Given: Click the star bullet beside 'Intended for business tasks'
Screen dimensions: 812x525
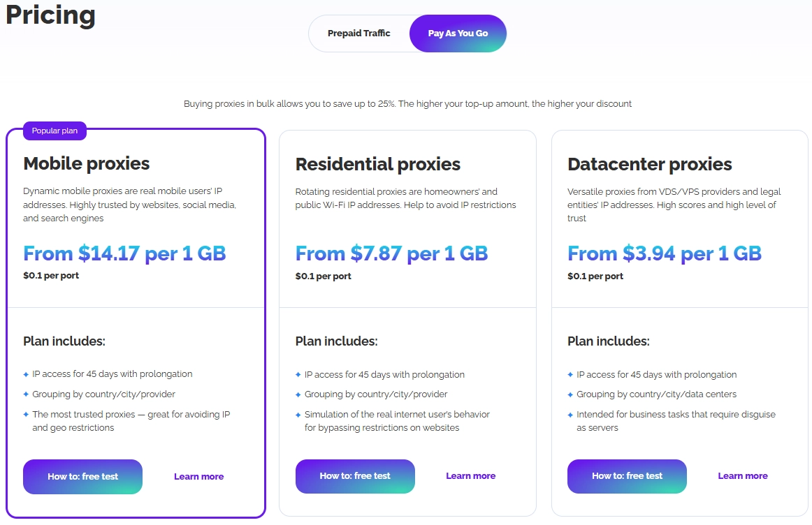Looking at the screenshot, I should click(570, 415).
